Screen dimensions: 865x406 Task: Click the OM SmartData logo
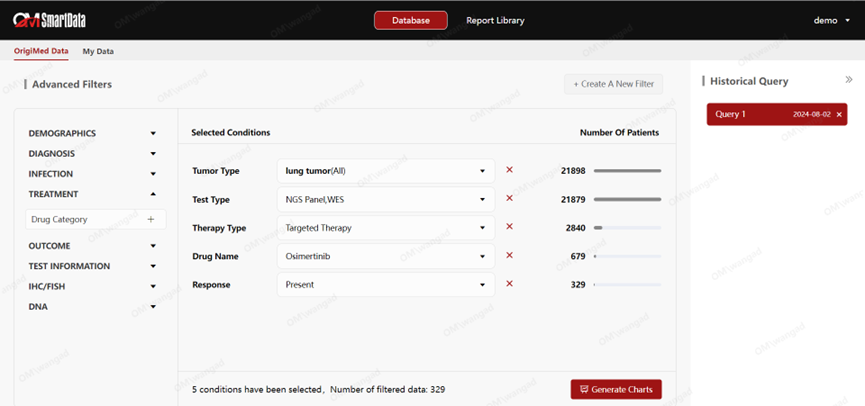tap(49, 21)
